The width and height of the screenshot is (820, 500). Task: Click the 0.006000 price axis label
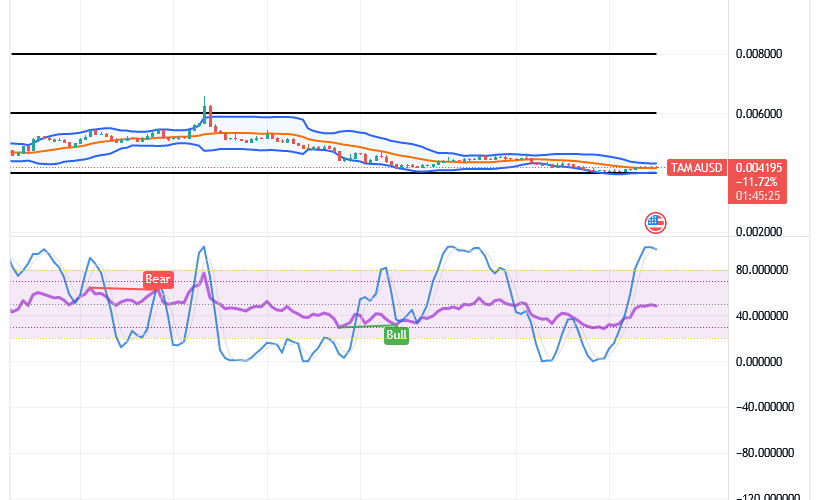[x=759, y=114]
